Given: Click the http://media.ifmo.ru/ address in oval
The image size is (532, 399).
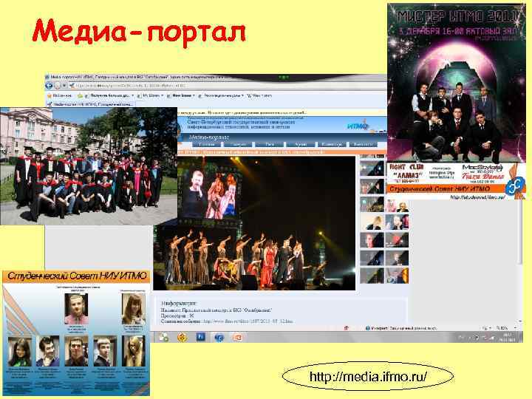Looking at the screenshot, I should (x=368, y=376).
